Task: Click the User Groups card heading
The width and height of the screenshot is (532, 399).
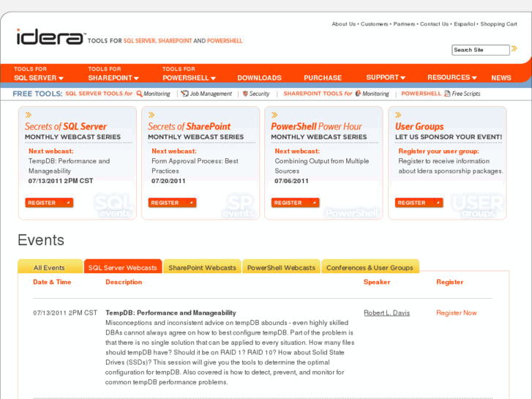Action: point(419,127)
